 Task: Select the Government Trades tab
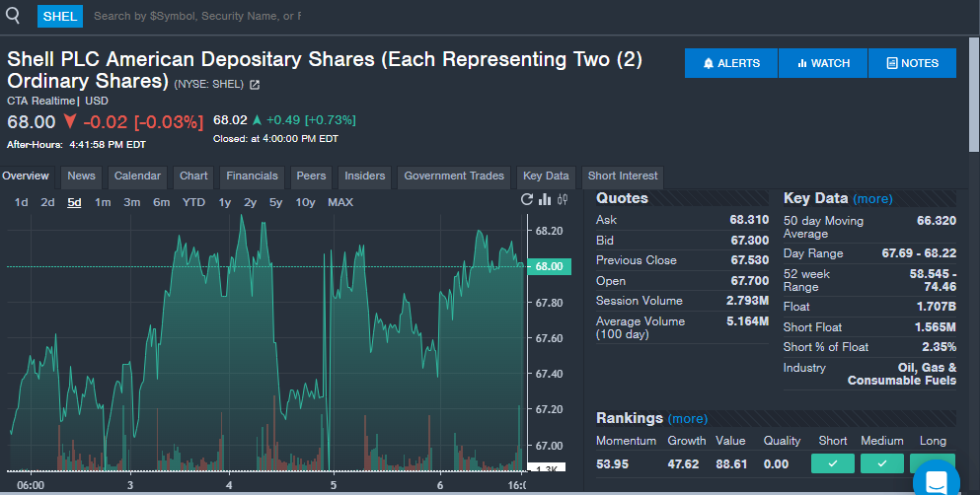[x=454, y=177]
